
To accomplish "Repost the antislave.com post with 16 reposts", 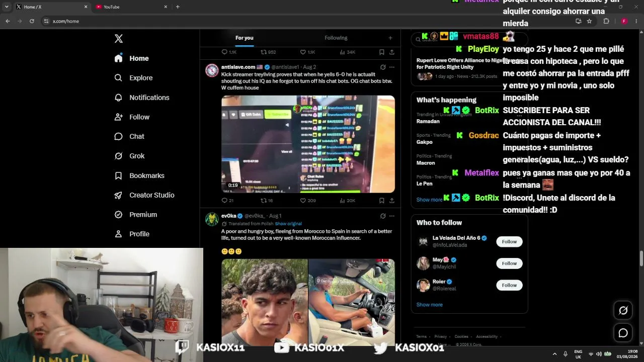I will 267,201.
